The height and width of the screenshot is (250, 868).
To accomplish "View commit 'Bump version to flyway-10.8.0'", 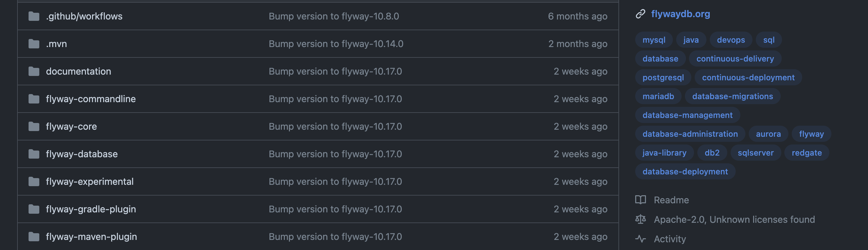I will tap(334, 16).
